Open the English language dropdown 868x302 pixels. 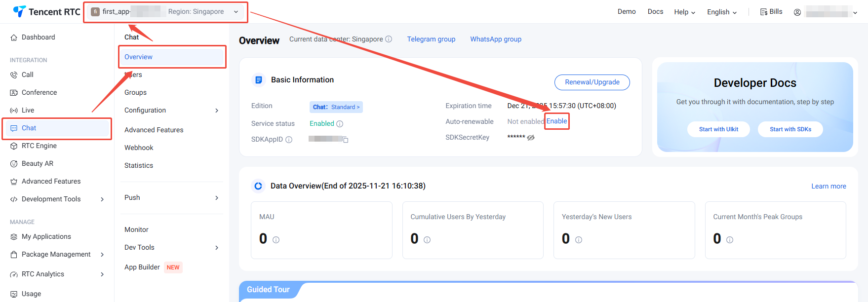click(722, 12)
